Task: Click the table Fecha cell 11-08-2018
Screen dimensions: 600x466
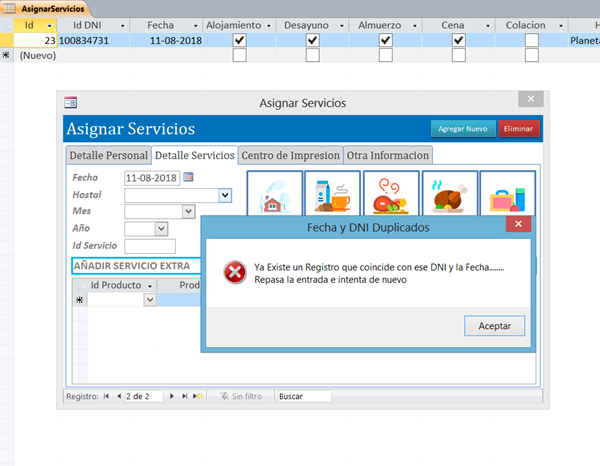Action: (166, 40)
